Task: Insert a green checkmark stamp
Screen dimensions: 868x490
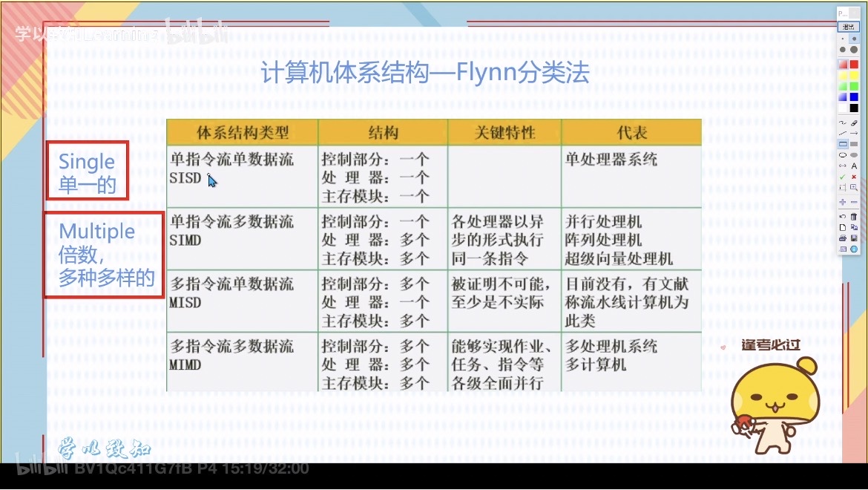Action: [842, 177]
